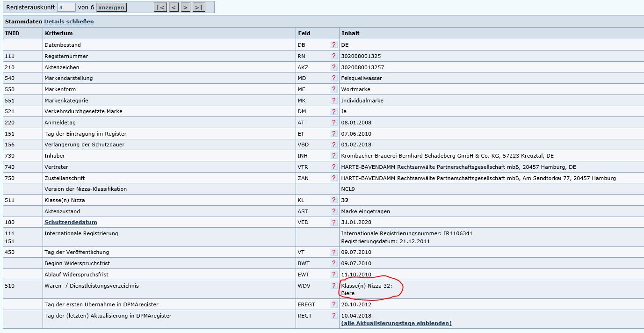Show help for REGT update date field
The image size is (644, 333).
(x=333, y=316)
